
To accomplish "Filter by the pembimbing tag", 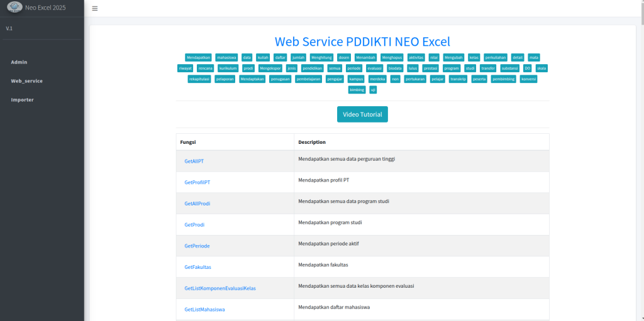I will tap(504, 79).
